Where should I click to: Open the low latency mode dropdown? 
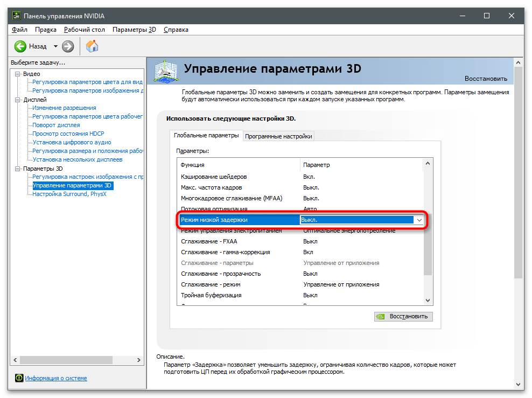419,220
